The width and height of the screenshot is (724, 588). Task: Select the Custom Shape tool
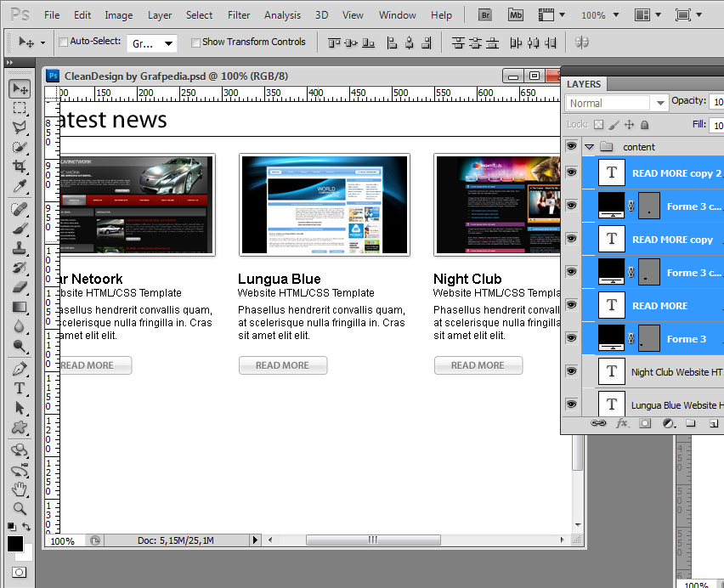(20, 427)
